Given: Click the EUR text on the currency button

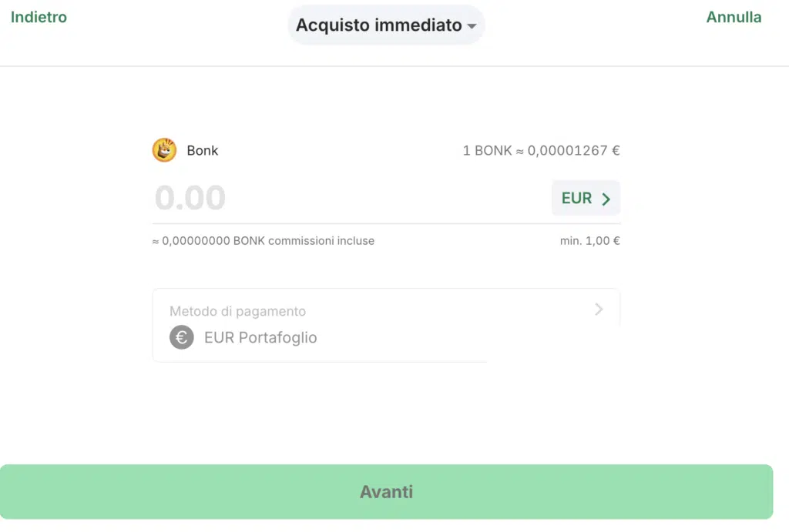Looking at the screenshot, I should (x=576, y=199).
